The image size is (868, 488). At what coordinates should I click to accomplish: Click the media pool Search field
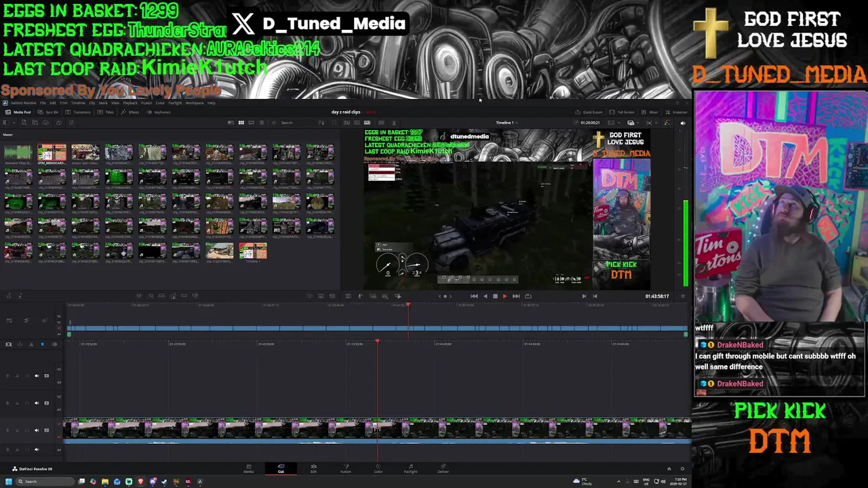click(x=297, y=123)
